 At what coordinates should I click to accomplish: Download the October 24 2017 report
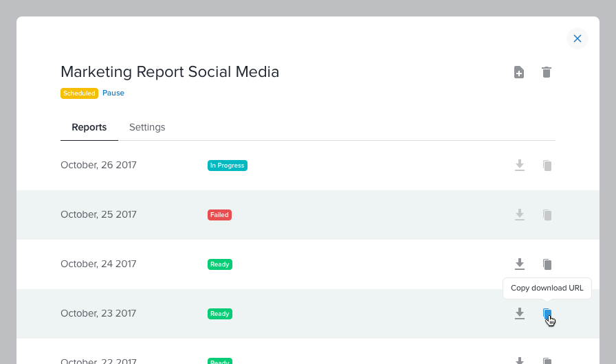coord(519,264)
